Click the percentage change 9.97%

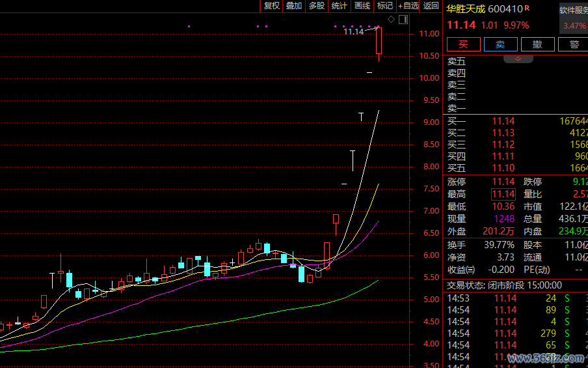pyautogui.click(x=516, y=25)
